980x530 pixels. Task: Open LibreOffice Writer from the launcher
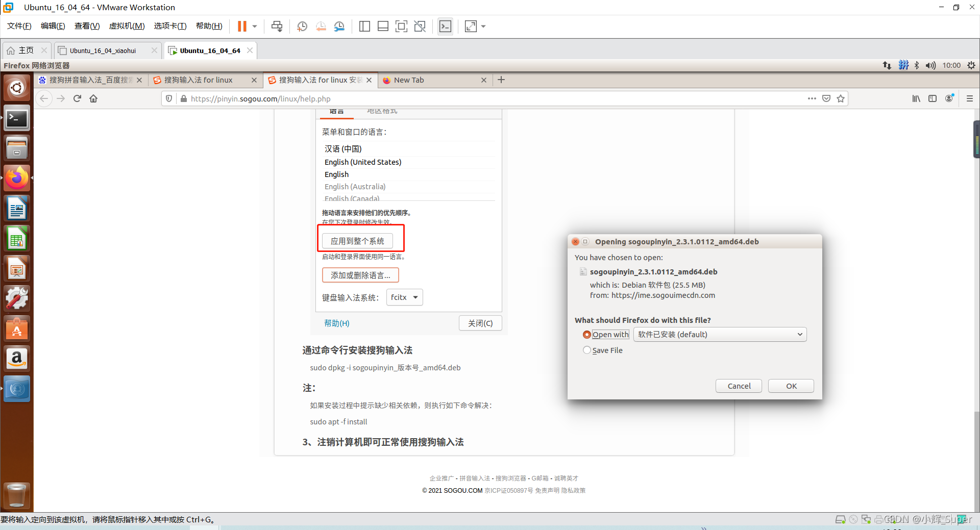[x=17, y=208]
